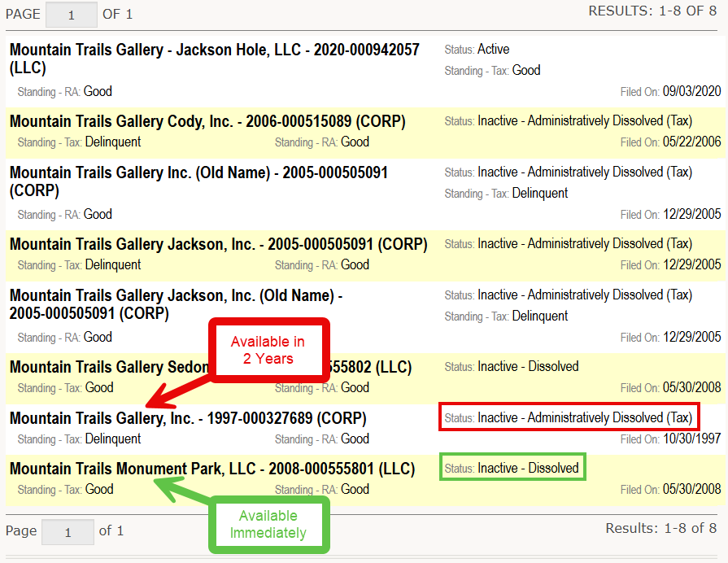Click 'Standing - Tax: Delinquent' on 1997-000327689 row
728x563 pixels.
(x=79, y=439)
